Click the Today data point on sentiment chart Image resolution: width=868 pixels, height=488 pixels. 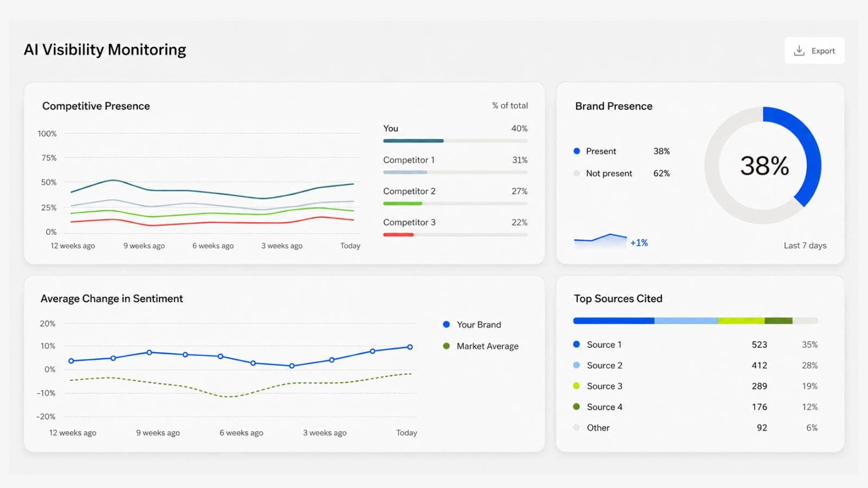tap(410, 347)
